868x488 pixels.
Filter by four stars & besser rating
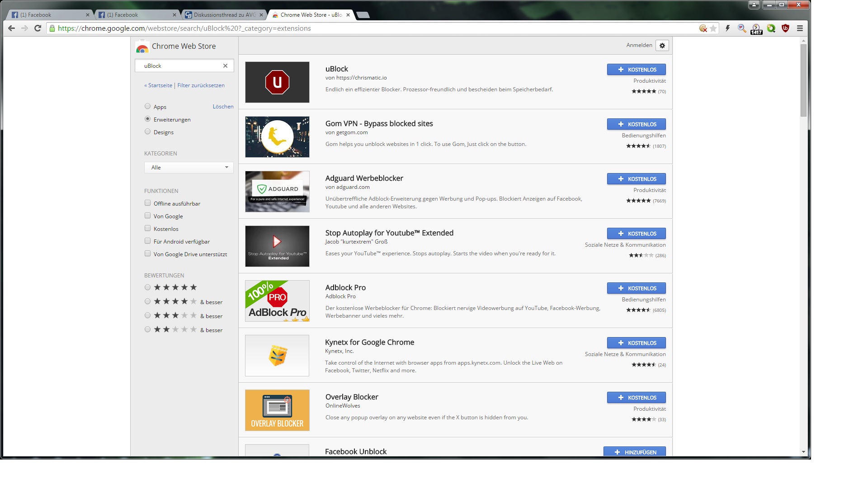(x=147, y=301)
